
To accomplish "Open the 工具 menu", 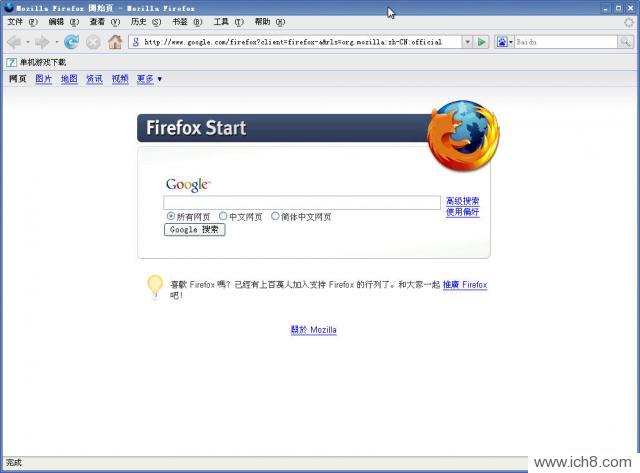I will tap(229, 22).
